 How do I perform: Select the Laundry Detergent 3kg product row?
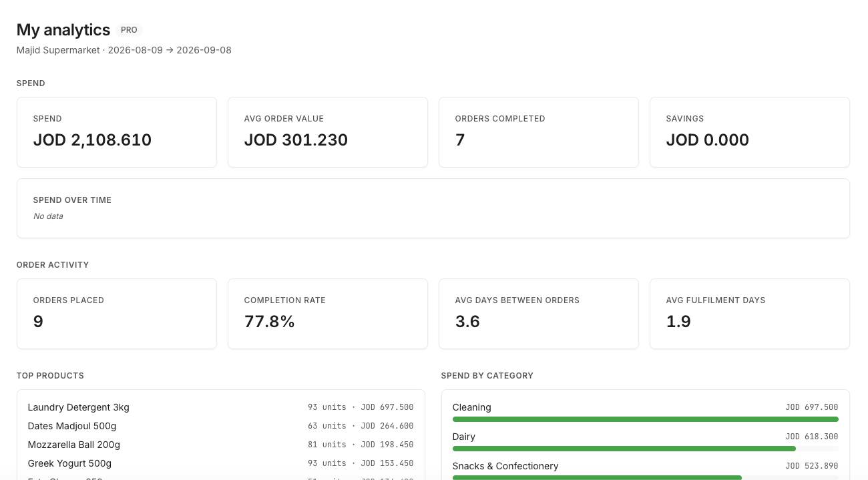coord(221,407)
